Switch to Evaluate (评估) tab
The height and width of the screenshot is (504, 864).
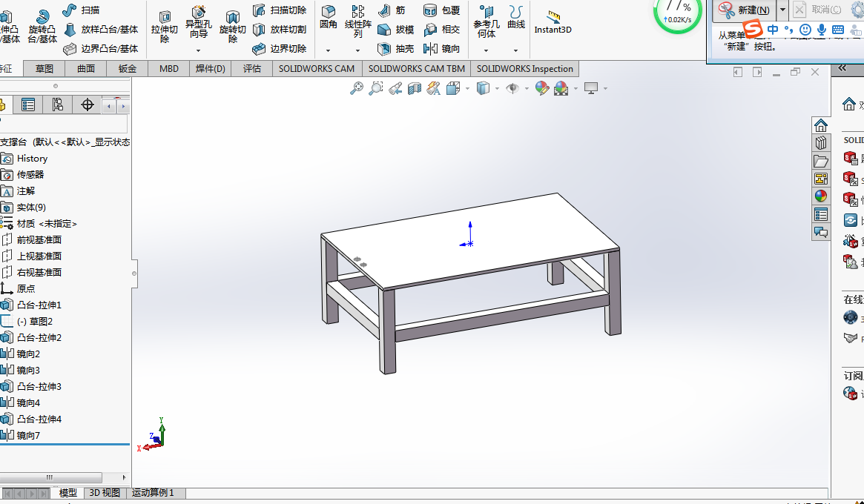pos(252,69)
